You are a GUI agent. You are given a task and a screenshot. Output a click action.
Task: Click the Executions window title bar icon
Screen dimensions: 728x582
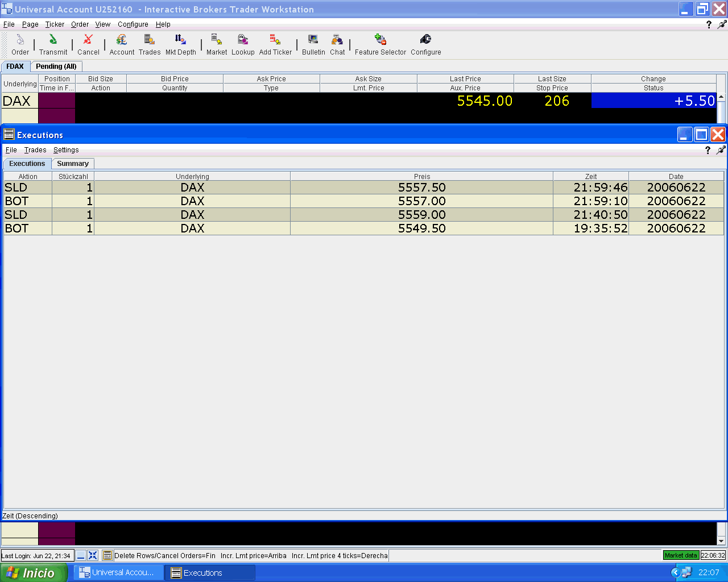click(x=9, y=135)
